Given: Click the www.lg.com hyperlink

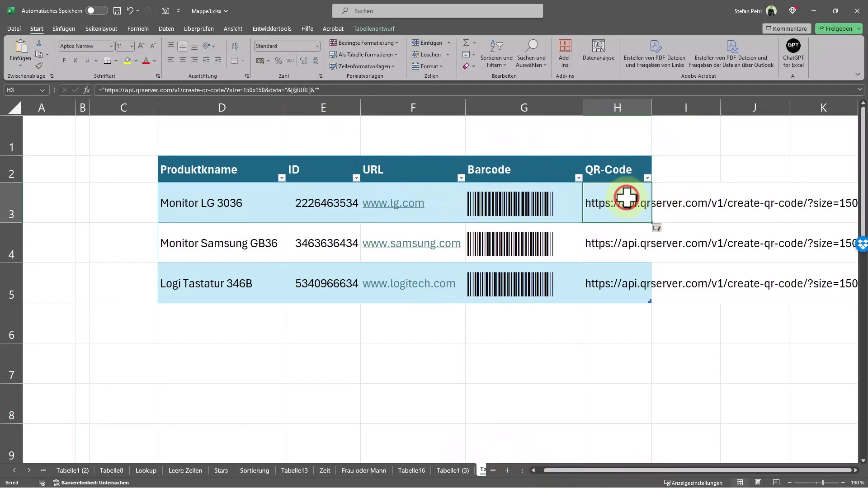Looking at the screenshot, I should pyautogui.click(x=393, y=203).
